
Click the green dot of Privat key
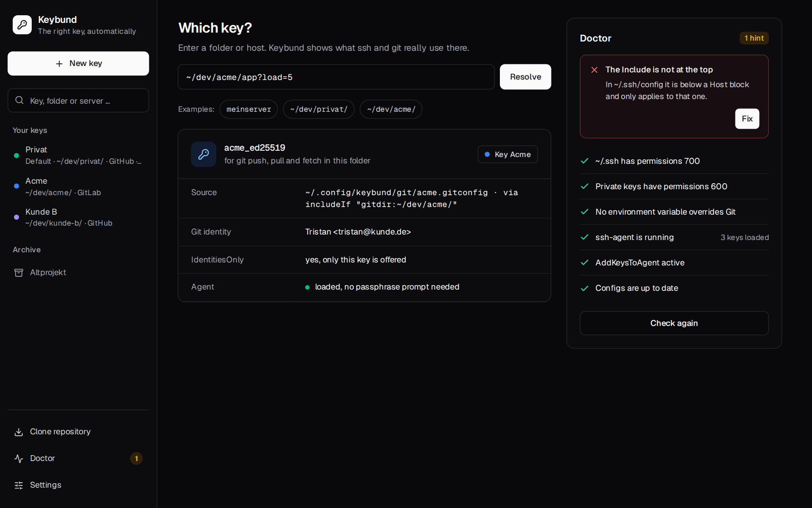[16, 155]
